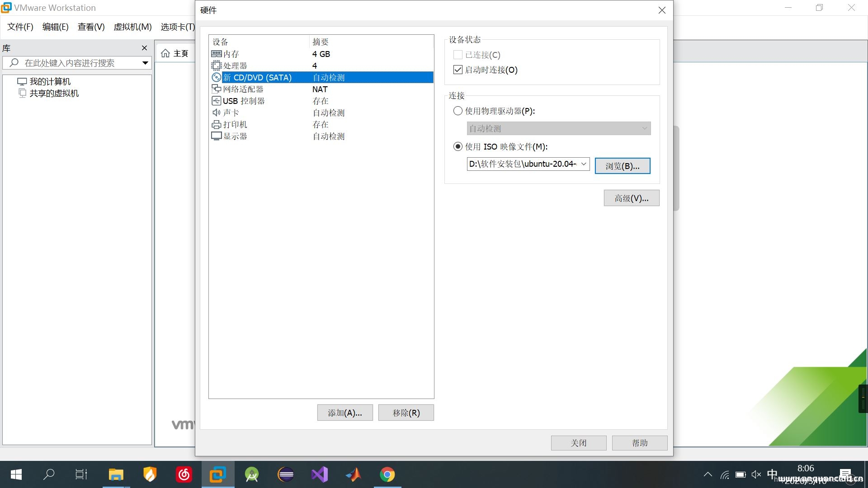
Task: Select the USB 控制器 device icon
Action: (217, 101)
